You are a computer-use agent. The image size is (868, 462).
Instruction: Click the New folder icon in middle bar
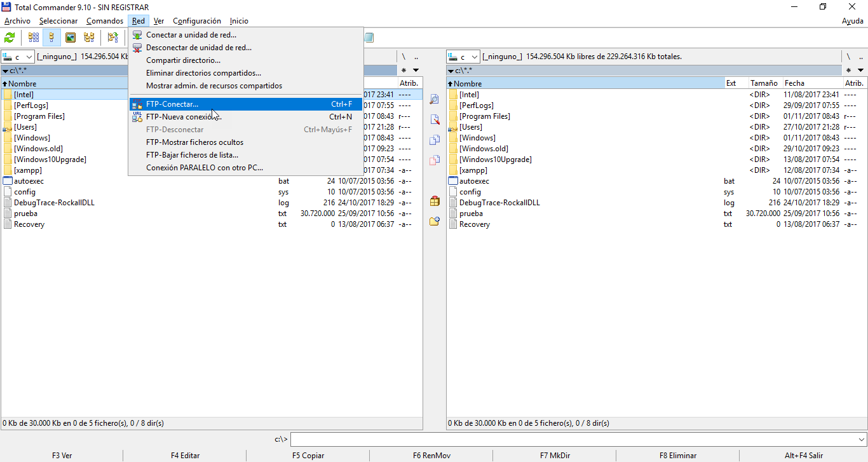pyautogui.click(x=435, y=221)
